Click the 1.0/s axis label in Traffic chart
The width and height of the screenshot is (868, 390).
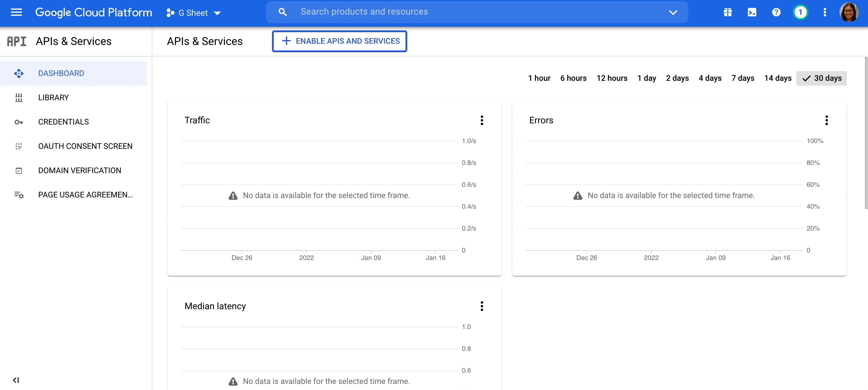click(x=469, y=141)
